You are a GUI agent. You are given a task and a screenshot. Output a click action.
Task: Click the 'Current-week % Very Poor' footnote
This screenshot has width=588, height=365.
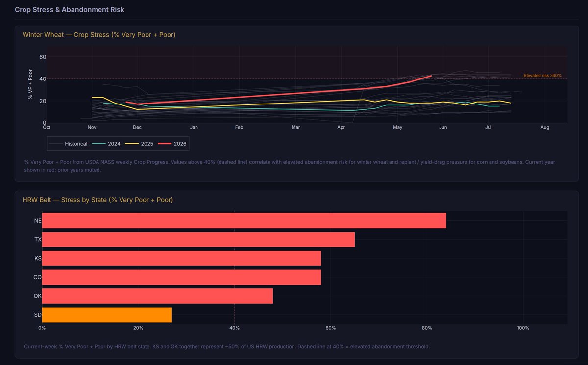click(x=227, y=347)
